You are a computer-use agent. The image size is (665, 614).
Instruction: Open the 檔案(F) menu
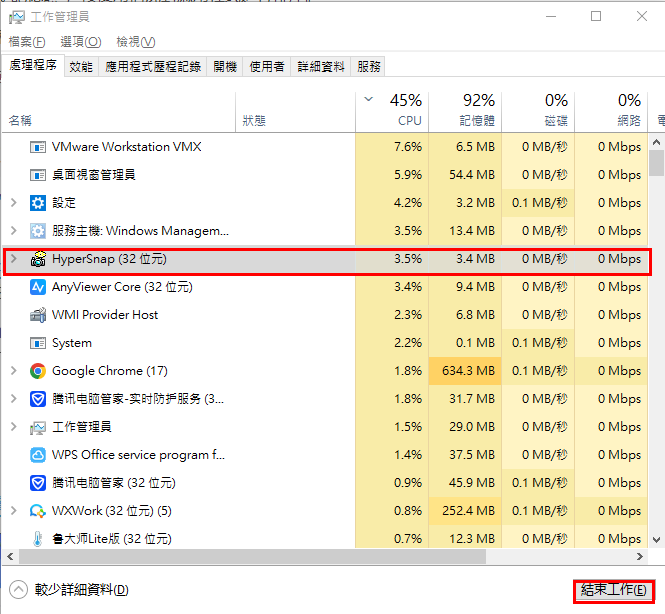[27, 42]
